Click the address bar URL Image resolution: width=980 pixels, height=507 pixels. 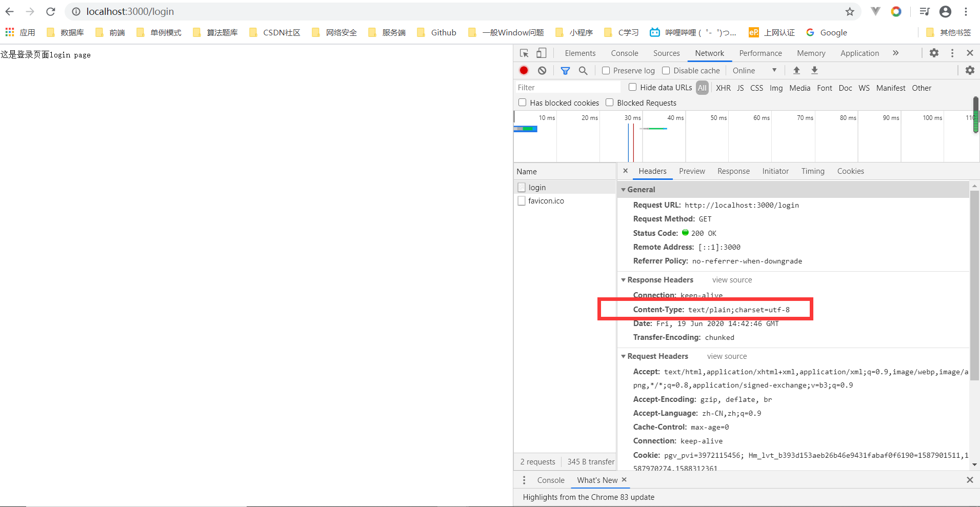pyautogui.click(x=130, y=11)
